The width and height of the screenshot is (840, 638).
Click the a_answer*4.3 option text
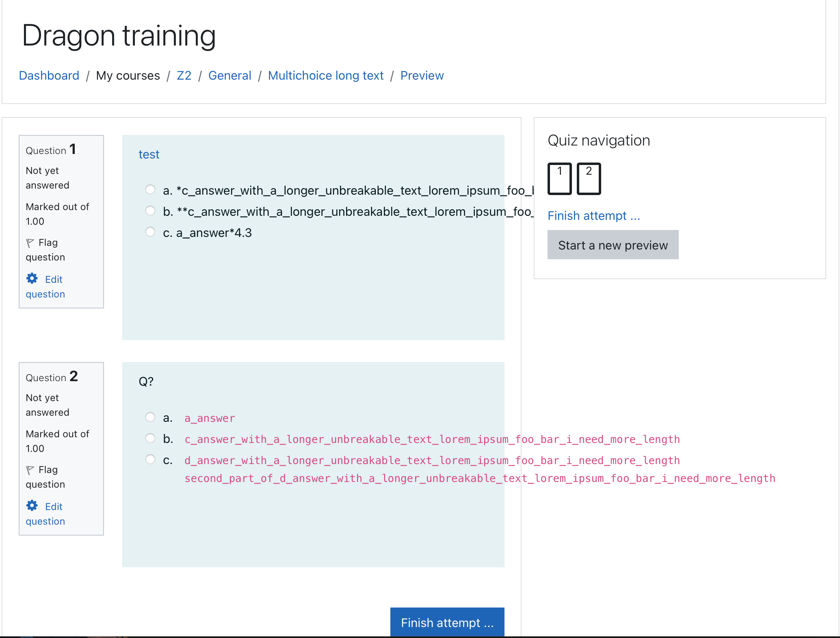click(x=214, y=233)
